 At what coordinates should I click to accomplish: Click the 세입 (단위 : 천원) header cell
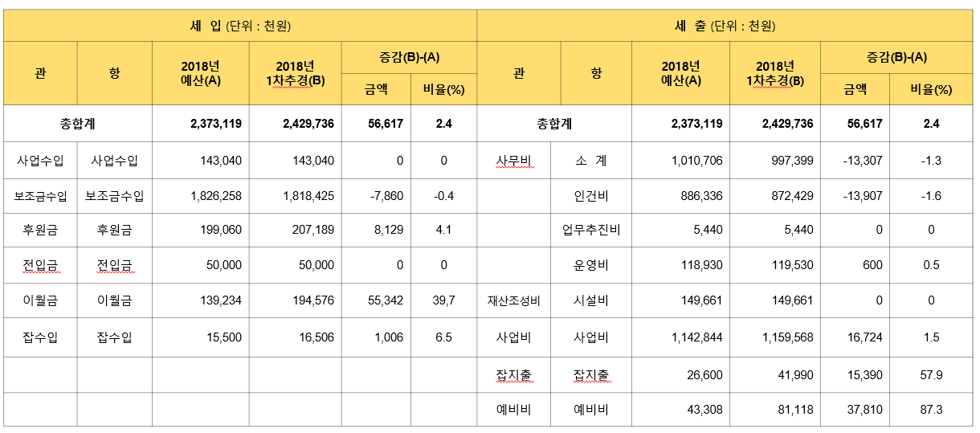(240, 26)
